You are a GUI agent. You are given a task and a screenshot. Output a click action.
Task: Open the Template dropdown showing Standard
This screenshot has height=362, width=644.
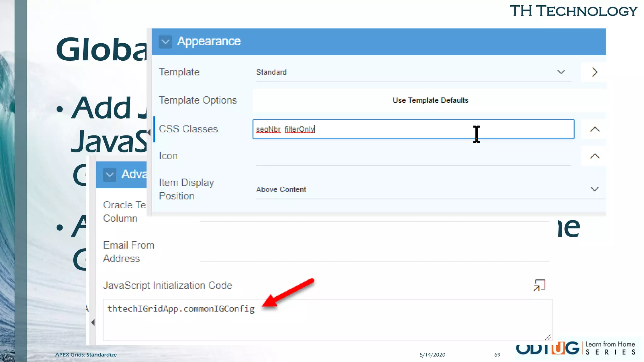(x=413, y=72)
